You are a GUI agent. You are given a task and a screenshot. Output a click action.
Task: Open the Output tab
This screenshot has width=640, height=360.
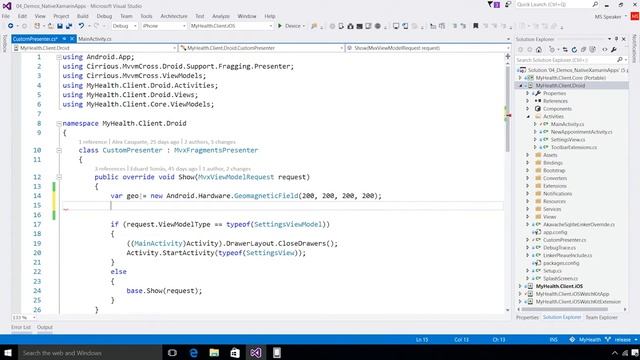point(44,327)
